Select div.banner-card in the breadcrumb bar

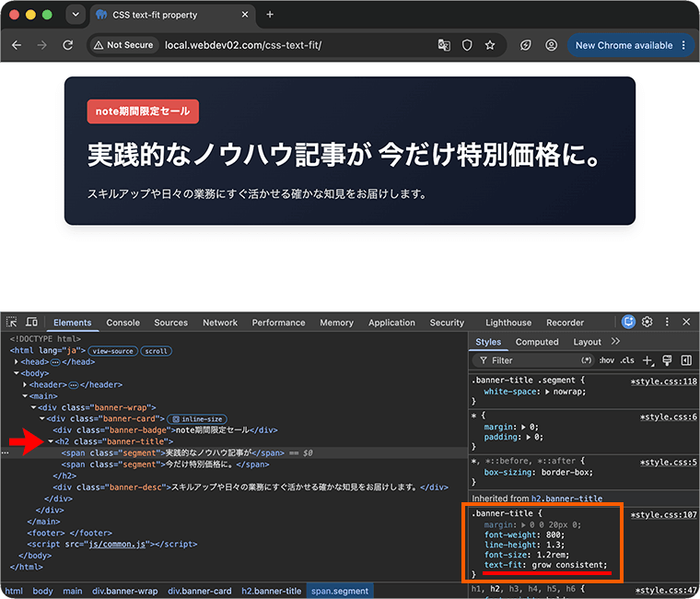pyautogui.click(x=200, y=591)
